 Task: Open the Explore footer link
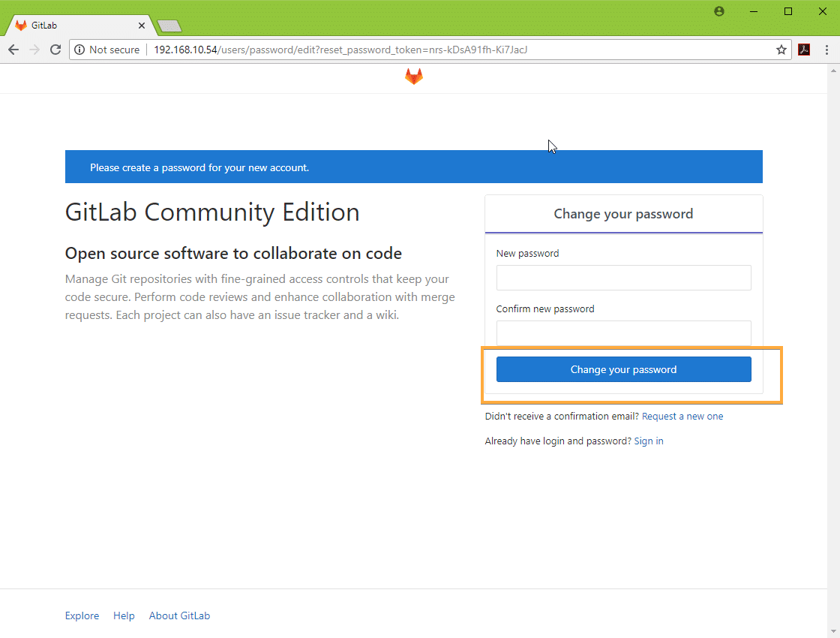(82, 615)
